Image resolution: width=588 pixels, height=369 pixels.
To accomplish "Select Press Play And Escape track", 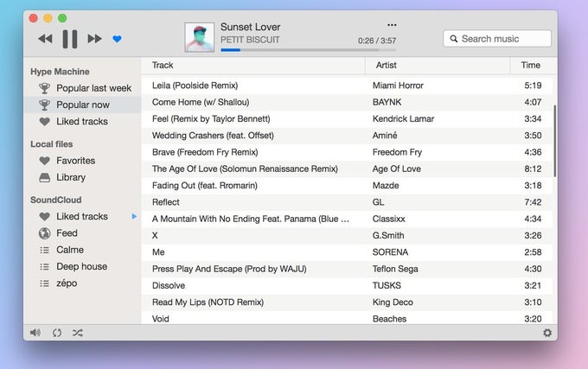I will [x=347, y=269].
